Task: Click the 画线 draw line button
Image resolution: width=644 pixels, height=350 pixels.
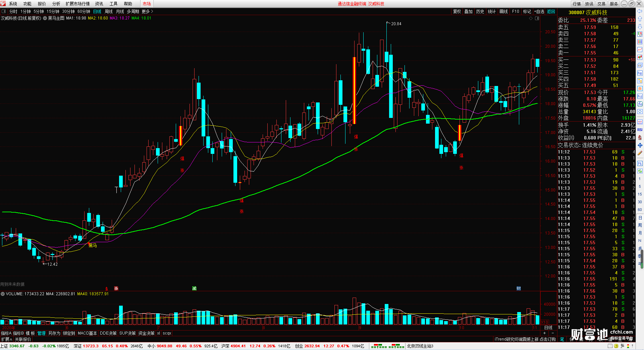Action: coord(504,11)
